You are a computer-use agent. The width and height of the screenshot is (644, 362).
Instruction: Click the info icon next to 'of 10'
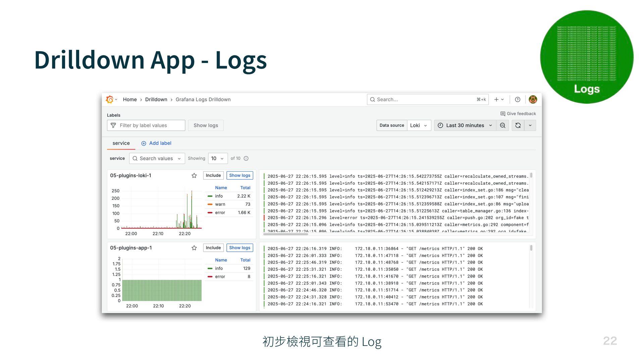(246, 159)
